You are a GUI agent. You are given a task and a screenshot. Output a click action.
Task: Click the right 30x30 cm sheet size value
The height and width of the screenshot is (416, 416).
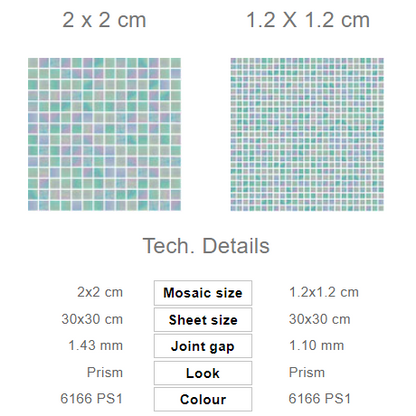point(320,319)
